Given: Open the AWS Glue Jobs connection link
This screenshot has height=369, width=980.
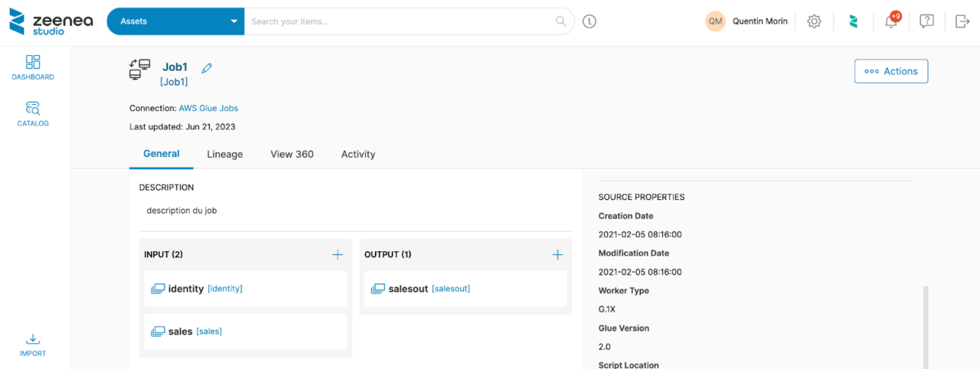Looking at the screenshot, I should (208, 108).
